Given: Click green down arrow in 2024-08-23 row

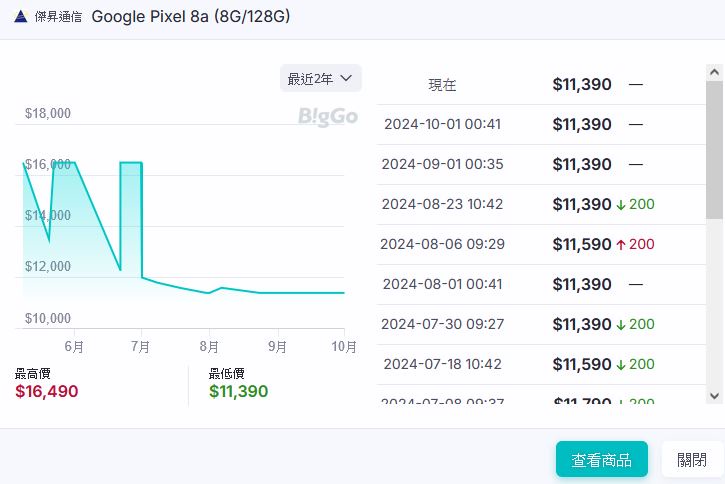Looking at the screenshot, I should tap(621, 205).
